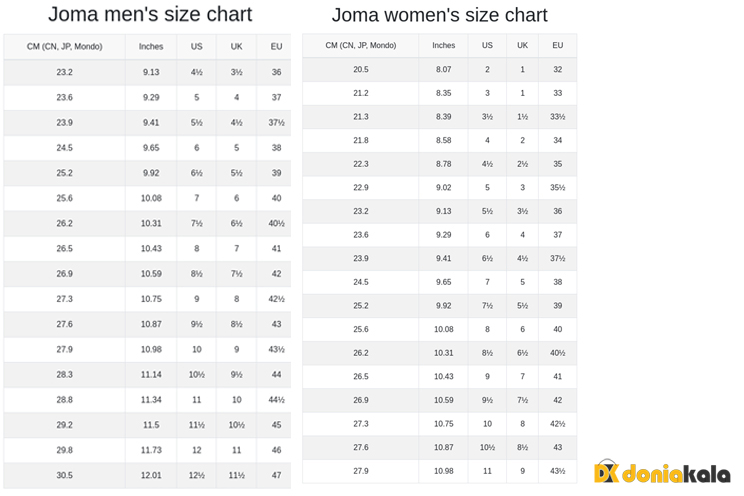This screenshot has height=496, width=744.
Task: Click the 20.5 CM cell in women's chart
Action: click(361, 70)
